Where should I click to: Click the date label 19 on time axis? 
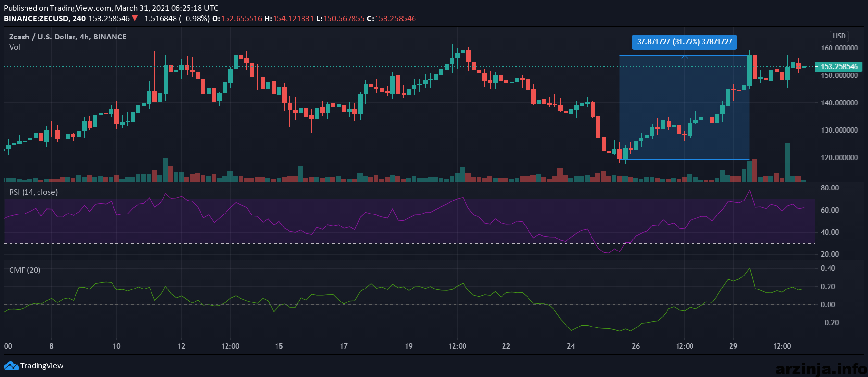[x=409, y=346]
